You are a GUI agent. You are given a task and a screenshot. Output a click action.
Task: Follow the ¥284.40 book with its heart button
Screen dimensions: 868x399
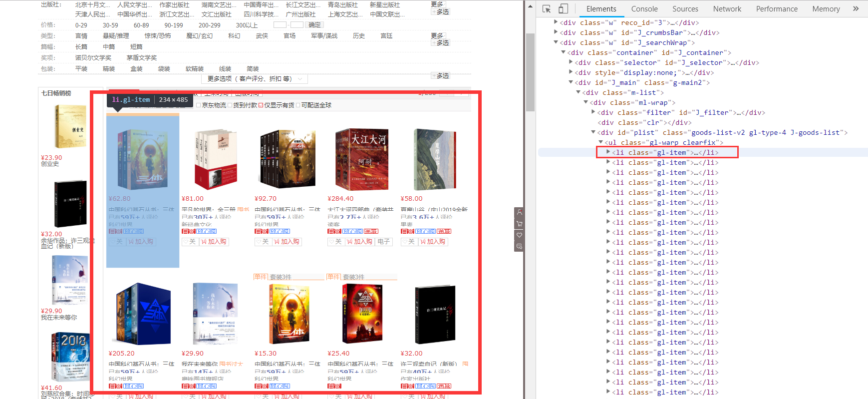click(336, 242)
